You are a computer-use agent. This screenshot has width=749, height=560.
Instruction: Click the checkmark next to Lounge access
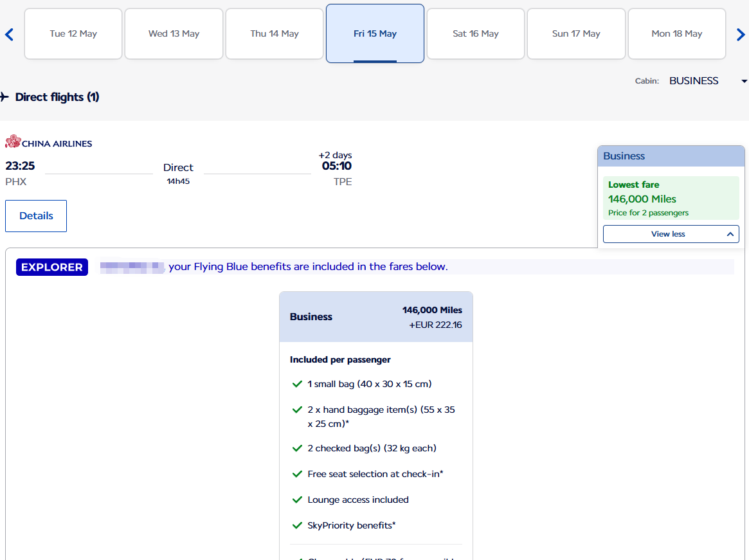click(297, 500)
